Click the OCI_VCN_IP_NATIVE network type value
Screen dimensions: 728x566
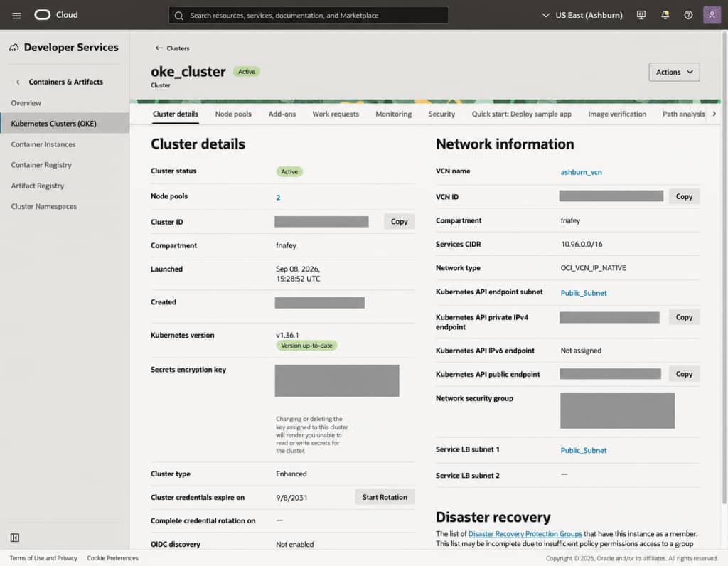[593, 268]
